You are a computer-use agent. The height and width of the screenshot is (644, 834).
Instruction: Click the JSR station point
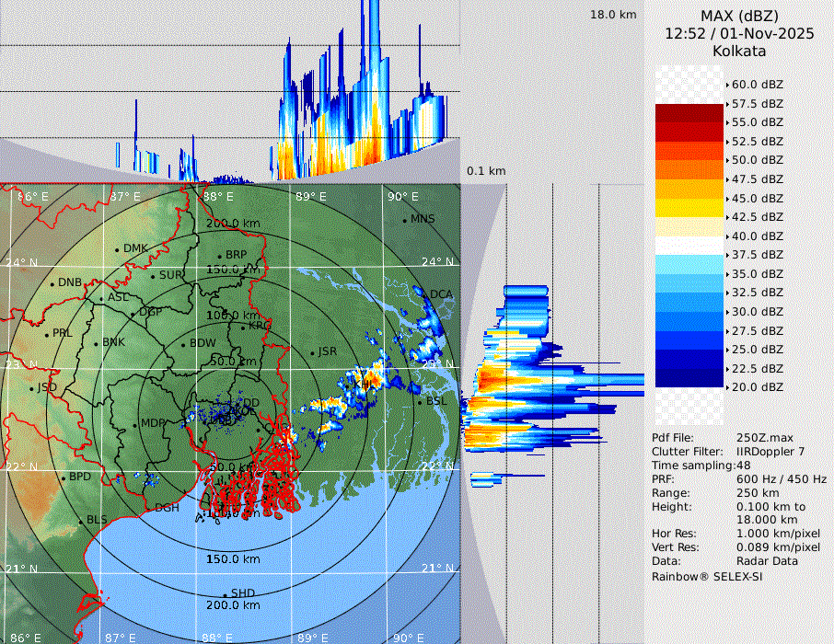(312, 352)
